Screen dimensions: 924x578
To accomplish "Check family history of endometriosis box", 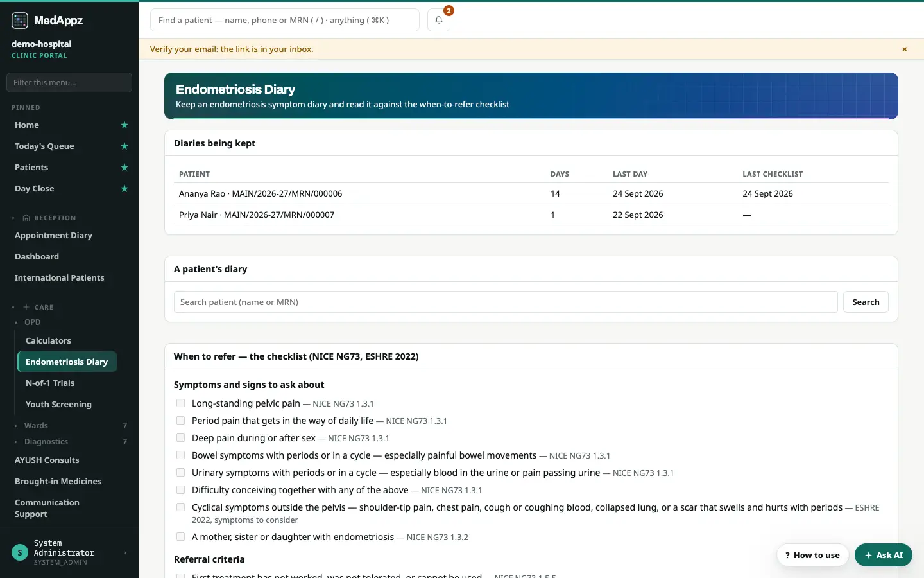I will coord(180,537).
